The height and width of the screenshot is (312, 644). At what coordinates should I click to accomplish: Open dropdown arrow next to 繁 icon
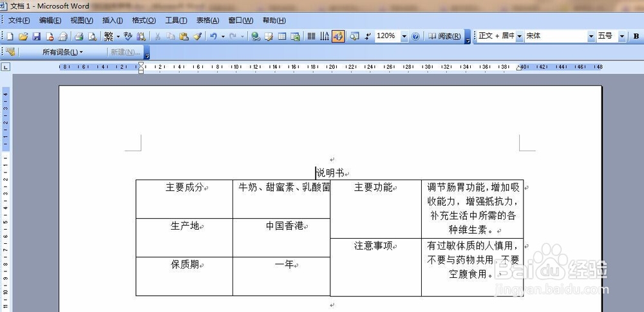point(118,37)
